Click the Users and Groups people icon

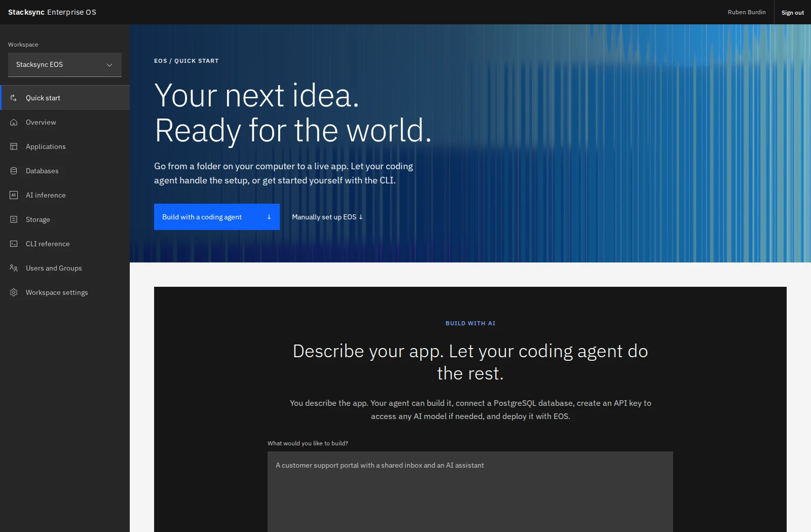pyautogui.click(x=14, y=268)
